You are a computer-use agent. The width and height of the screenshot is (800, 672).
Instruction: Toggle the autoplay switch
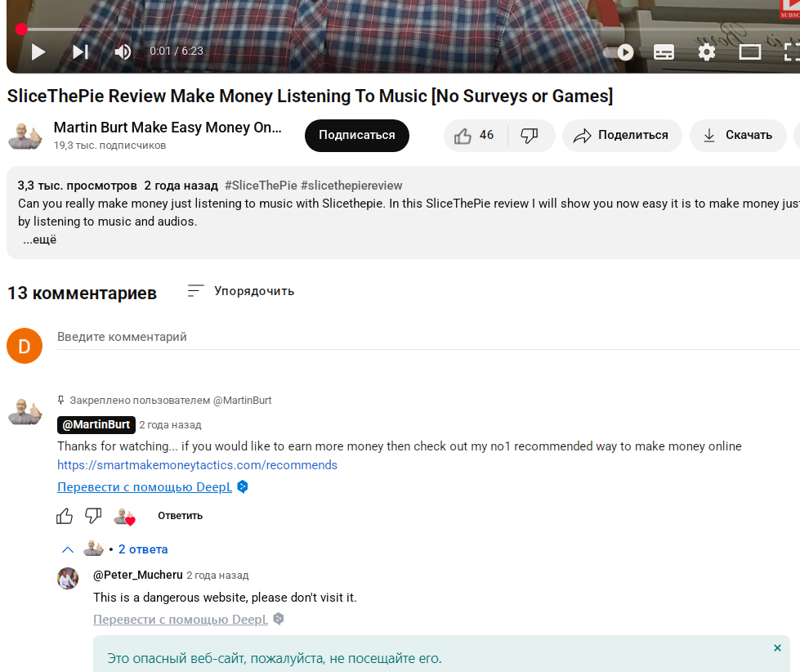(x=619, y=52)
